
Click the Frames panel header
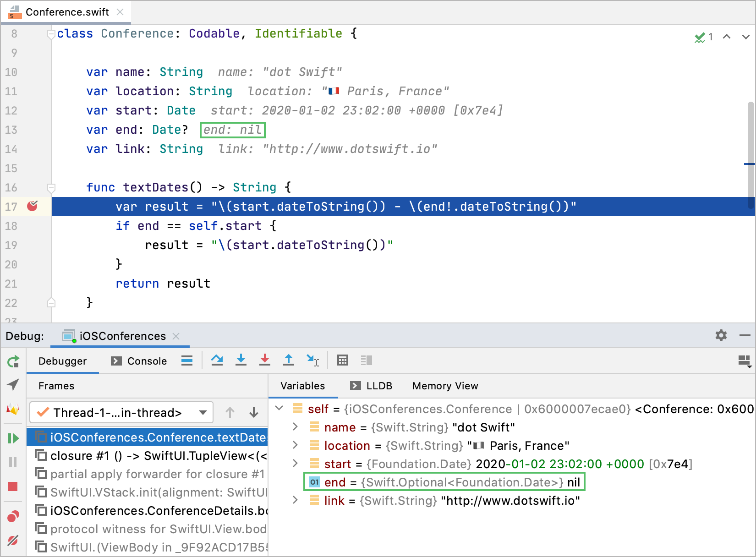point(56,386)
